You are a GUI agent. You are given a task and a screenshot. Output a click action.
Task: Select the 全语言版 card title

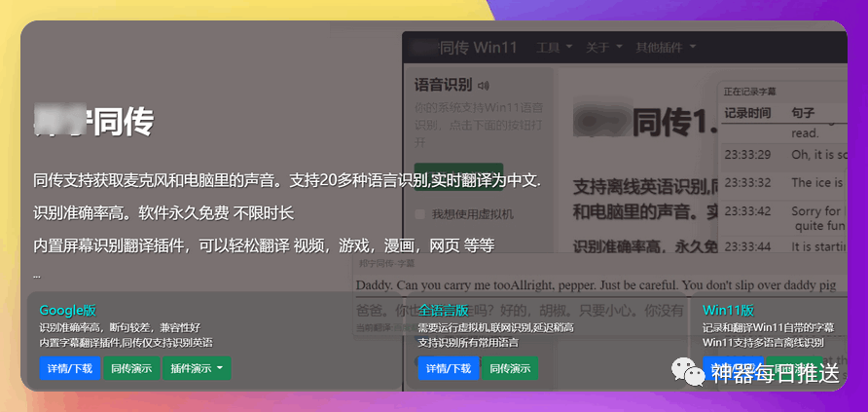444,310
